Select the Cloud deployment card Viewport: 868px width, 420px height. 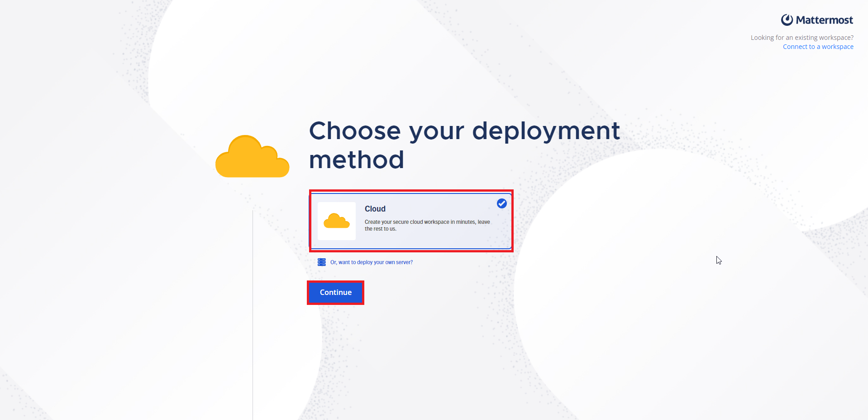[x=411, y=221]
